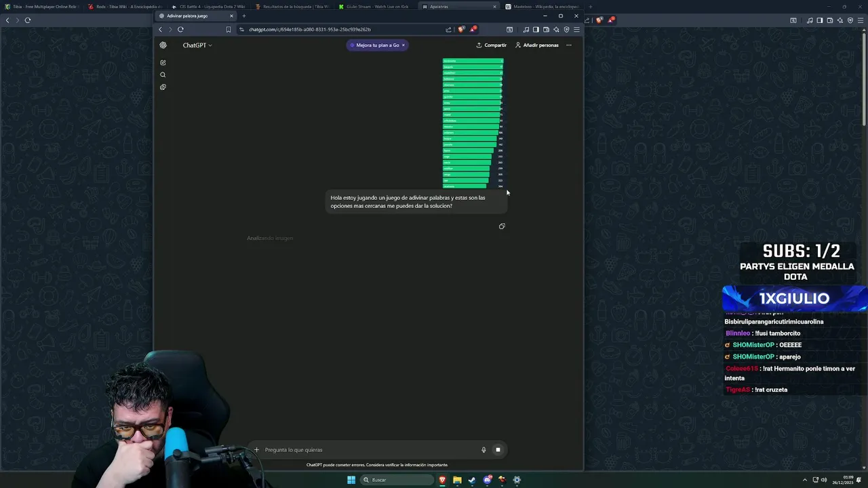Image resolution: width=868 pixels, height=488 pixels.
Task: Click 'Añadir personas' button
Action: 537,45
